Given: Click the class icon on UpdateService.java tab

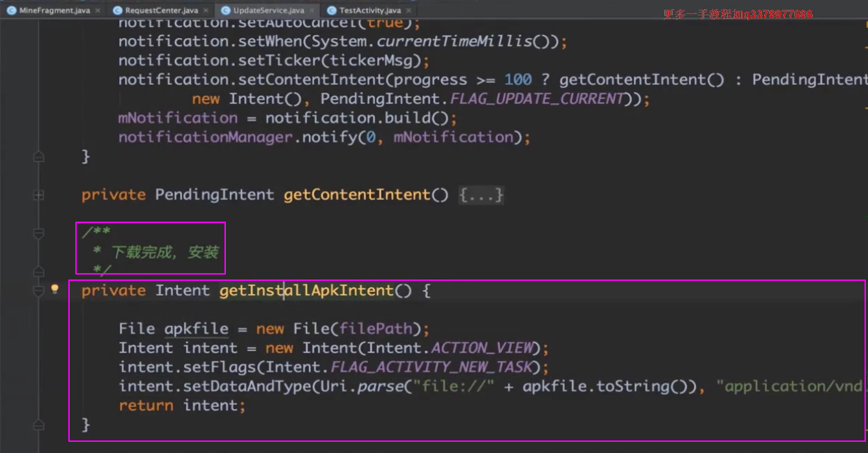Looking at the screenshot, I should (x=225, y=10).
